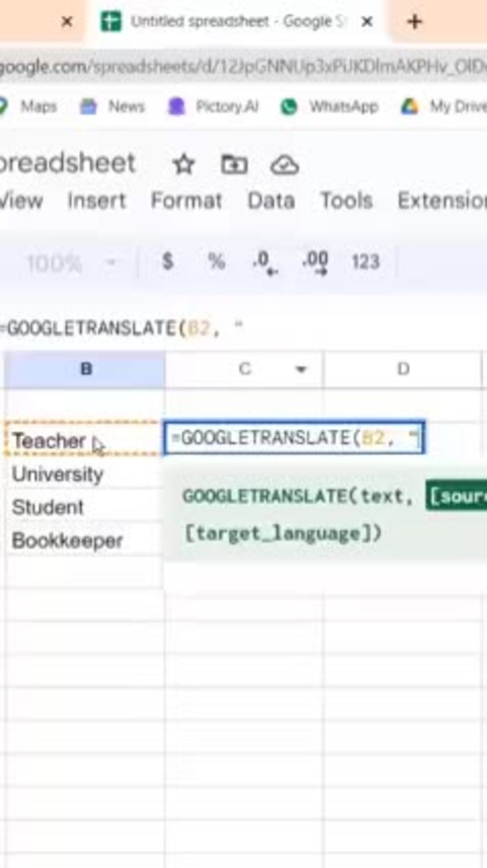The width and height of the screenshot is (487, 868).
Task: Open the Insert menu
Action: (x=96, y=201)
